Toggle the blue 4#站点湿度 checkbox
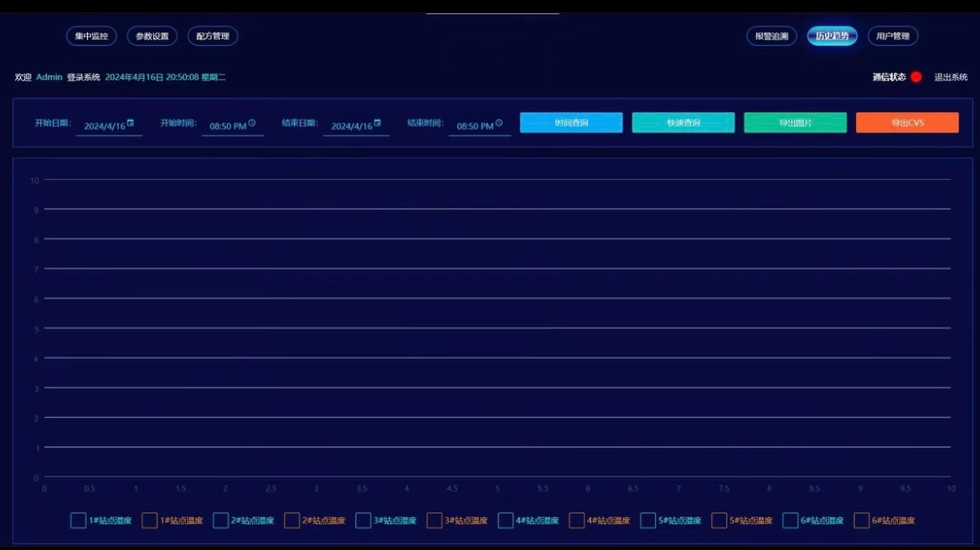The height and width of the screenshot is (550, 980). 506,520
